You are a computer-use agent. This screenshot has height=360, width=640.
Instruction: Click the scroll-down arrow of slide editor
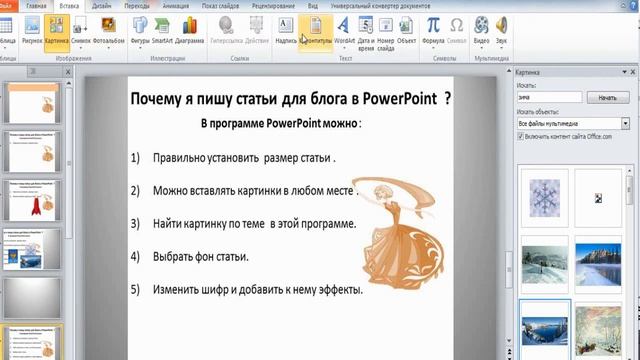(509, 340)
